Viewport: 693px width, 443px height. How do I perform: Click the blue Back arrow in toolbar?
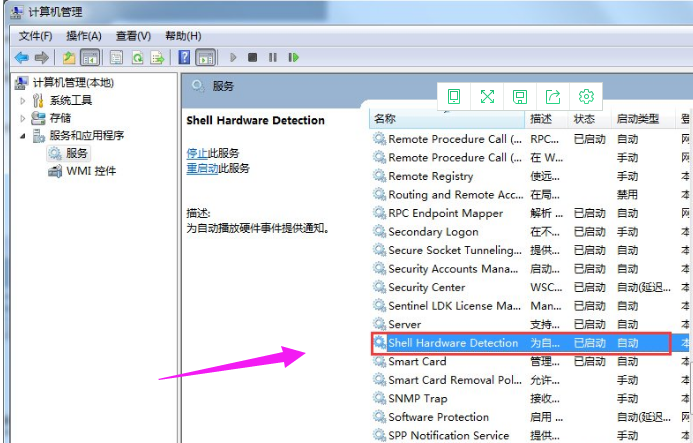(21, 58)
